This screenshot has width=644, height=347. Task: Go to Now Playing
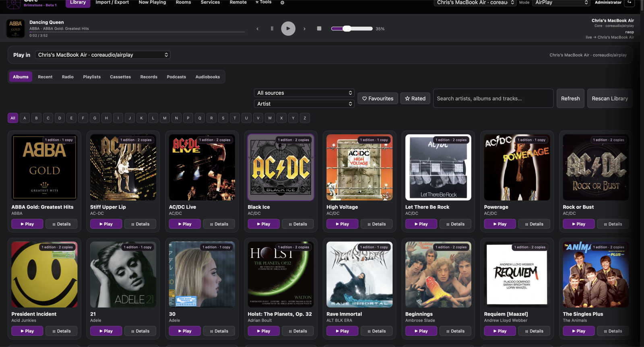[x=152, y=2]
